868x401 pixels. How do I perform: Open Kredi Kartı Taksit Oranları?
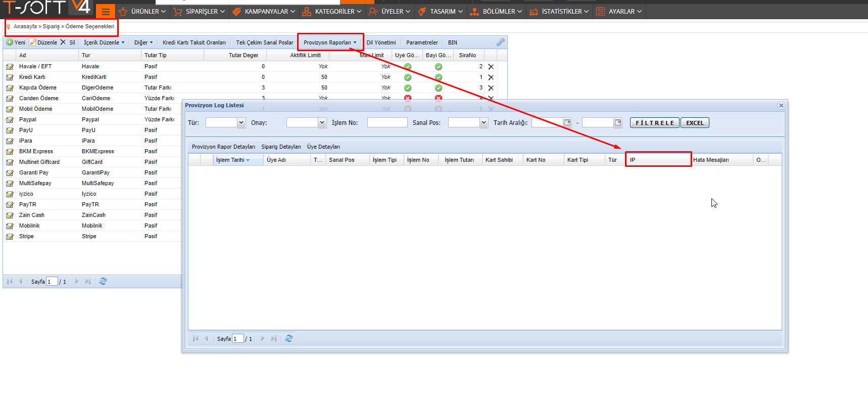click(x=194, y=42)
